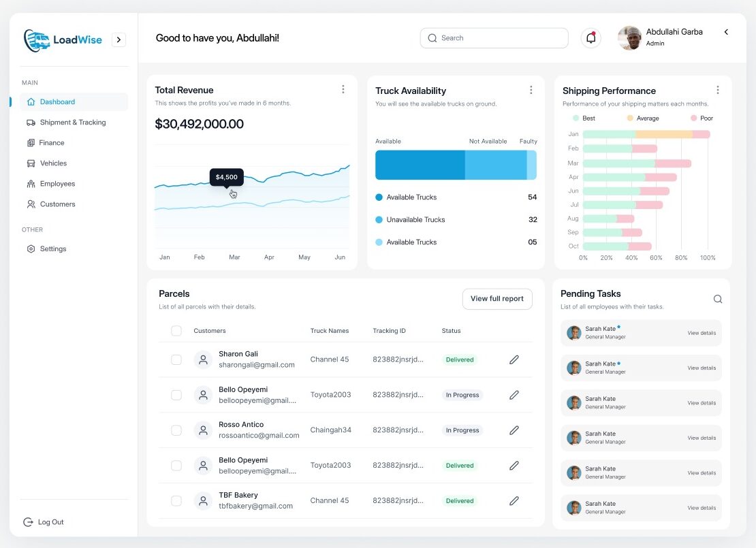Open Settings from the sidebar gear icon
The height and width of the screenshot is (548, 756).
31,249
